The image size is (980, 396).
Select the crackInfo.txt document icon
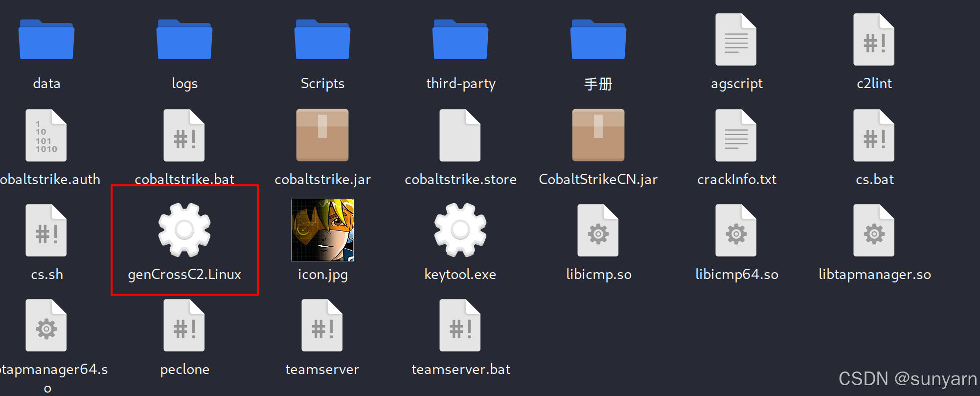point(736,135)
